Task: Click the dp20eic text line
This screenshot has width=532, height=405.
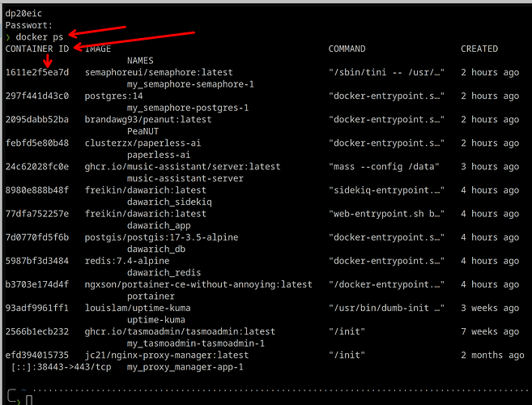Action: tap(23, 14)
